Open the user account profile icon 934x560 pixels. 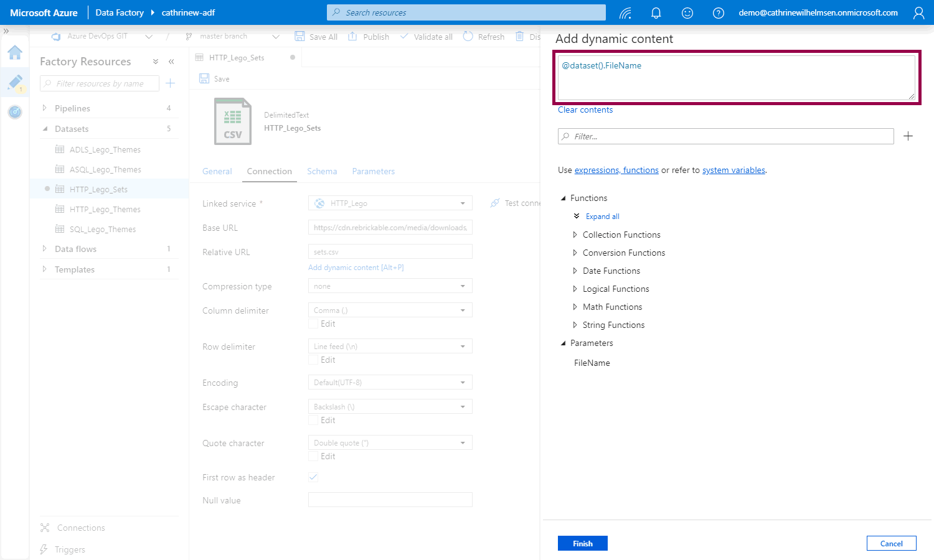(x=918, y=13)
